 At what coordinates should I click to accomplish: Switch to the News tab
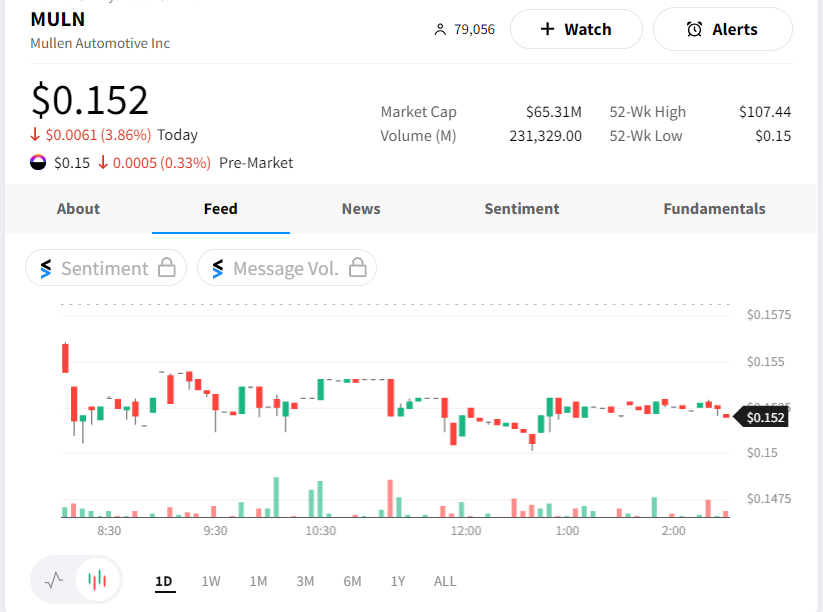tap(361, 209)
